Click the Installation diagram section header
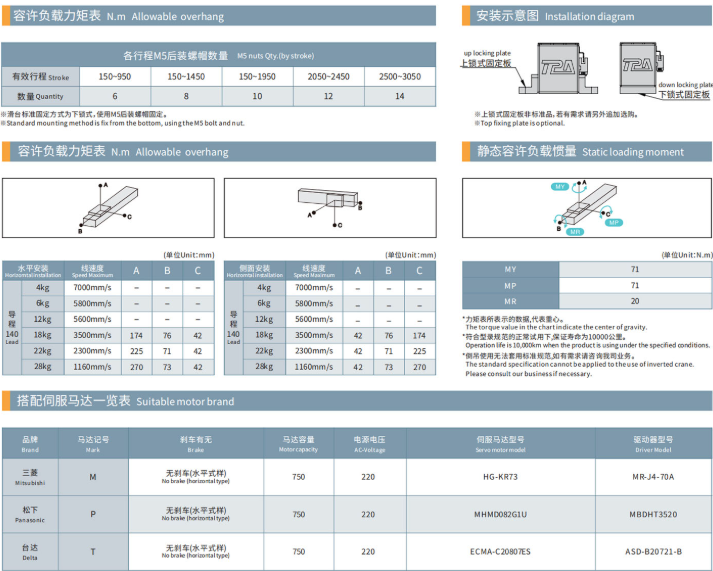The height and width of the screenshot is (571, 713). [587, 16]
